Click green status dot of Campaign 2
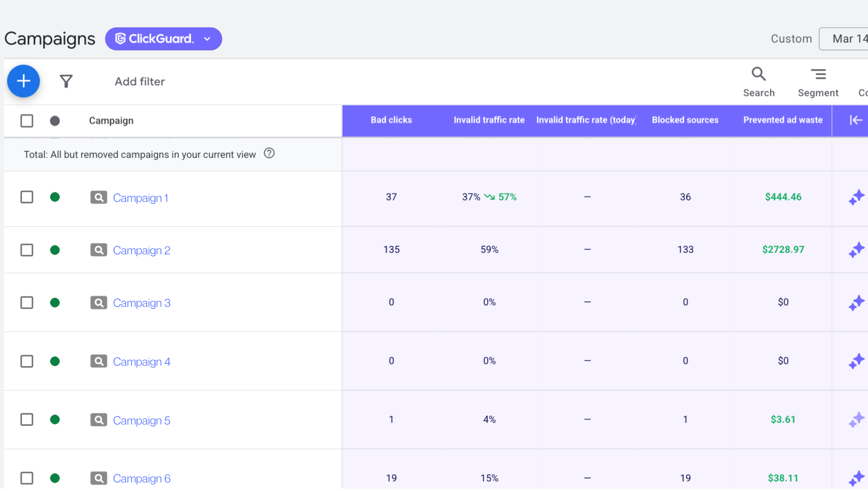 (55, 250)
